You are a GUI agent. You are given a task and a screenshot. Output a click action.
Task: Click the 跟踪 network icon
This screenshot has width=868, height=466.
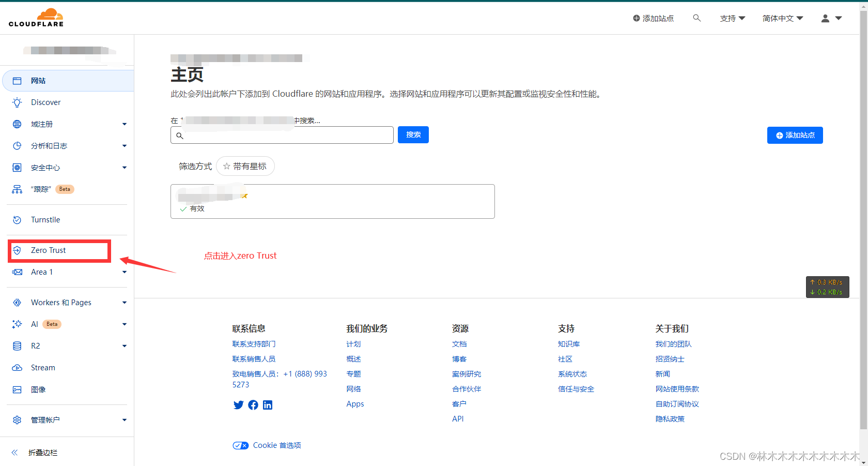click(17, 189)
